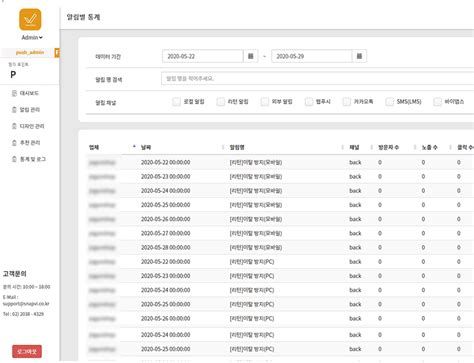Enable the 외부 알림 checkbox

pos(264,101)
